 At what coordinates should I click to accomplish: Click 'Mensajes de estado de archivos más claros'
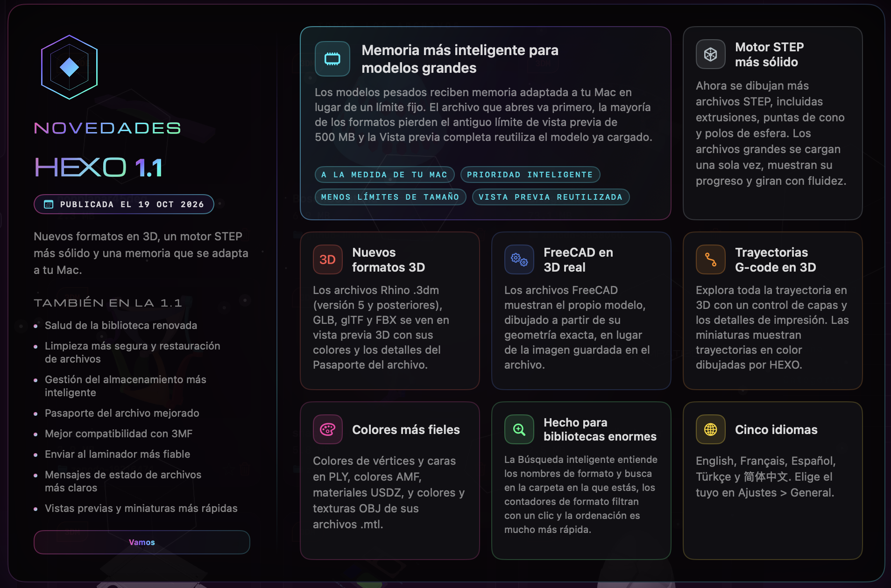[x=123, y=481]
